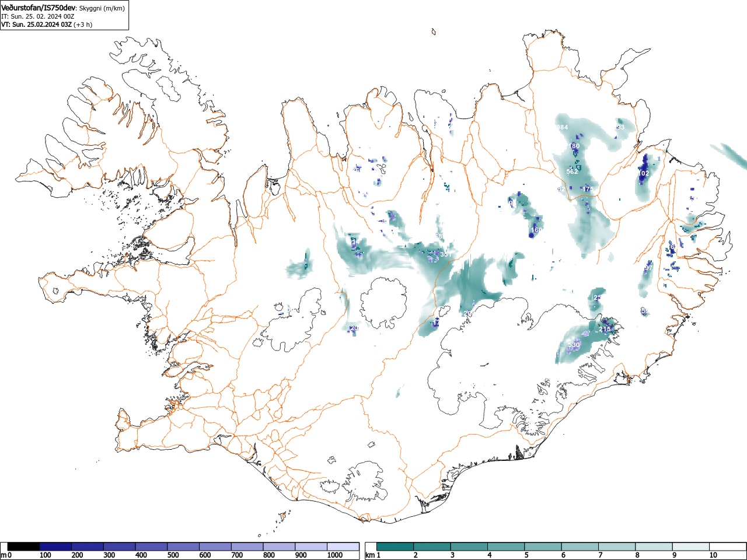Click the '100' tick label in the metre legend
The width and height of the screenshot is (747, 560).
coord(46,555)
